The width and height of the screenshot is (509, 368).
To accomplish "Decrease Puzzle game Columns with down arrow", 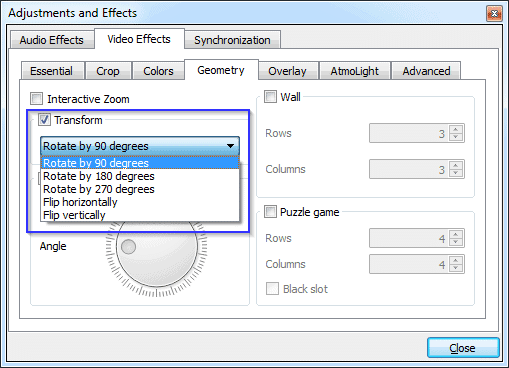I will click(x=456, y=268).
